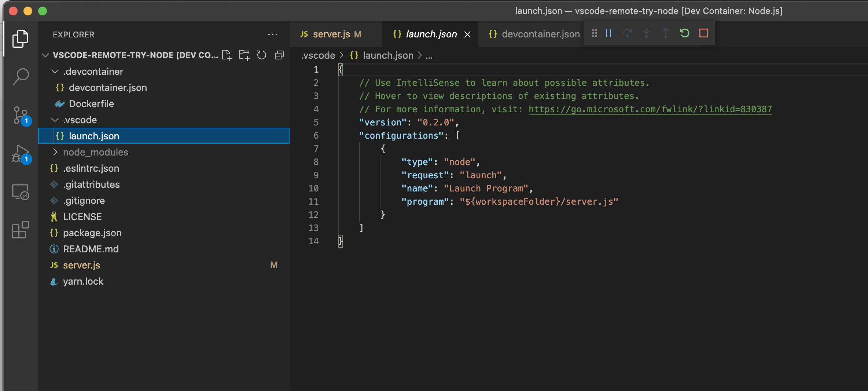868x391 pixels.
Task: Open the Extensions view
Action: point(20,230)
